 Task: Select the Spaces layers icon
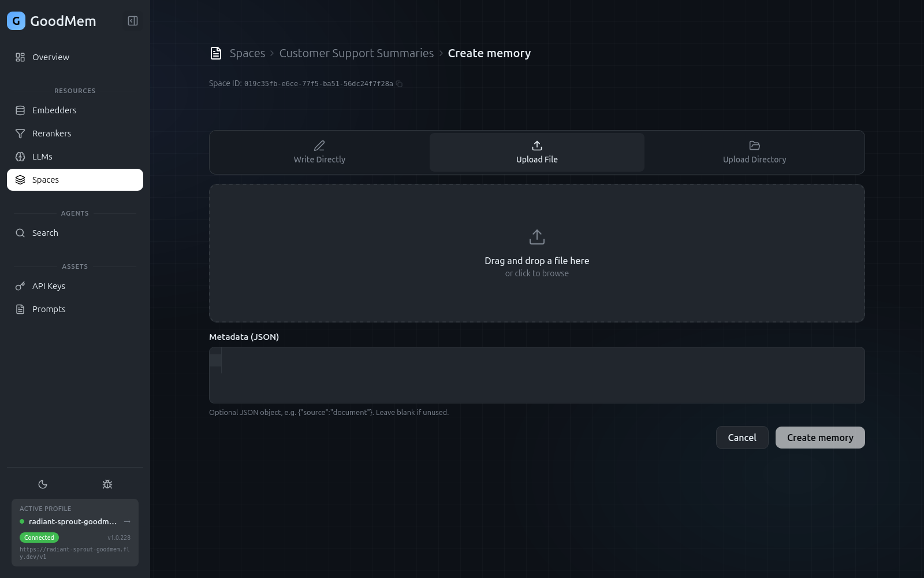click(20, 179)
